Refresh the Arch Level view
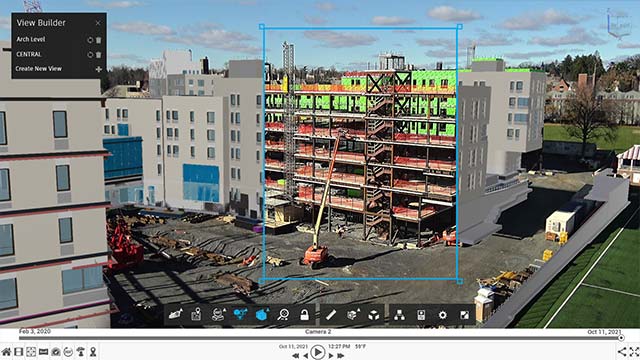Image resolution: width=640 pixels, height=360 pixels. 90,40
